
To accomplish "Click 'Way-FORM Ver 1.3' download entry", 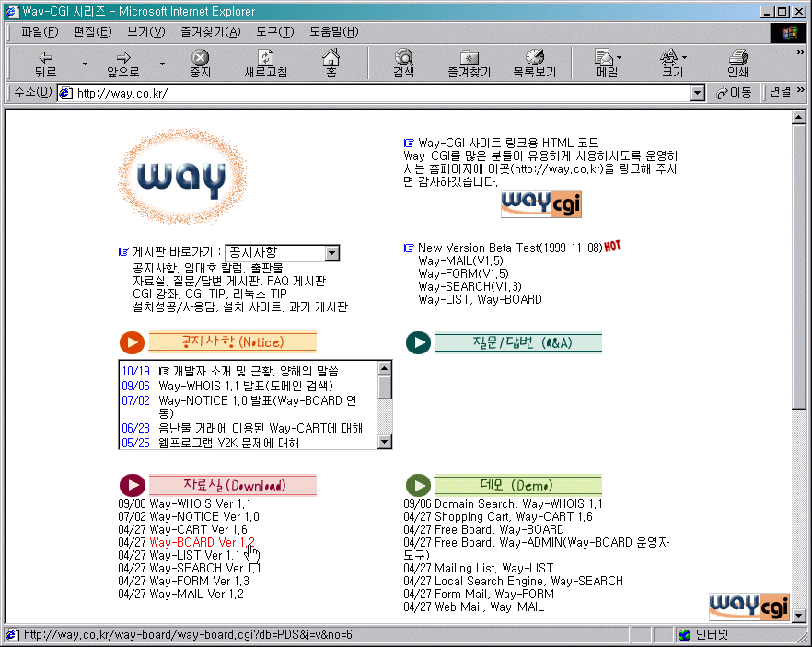I will pyautogui.click(x=200, y=582).
